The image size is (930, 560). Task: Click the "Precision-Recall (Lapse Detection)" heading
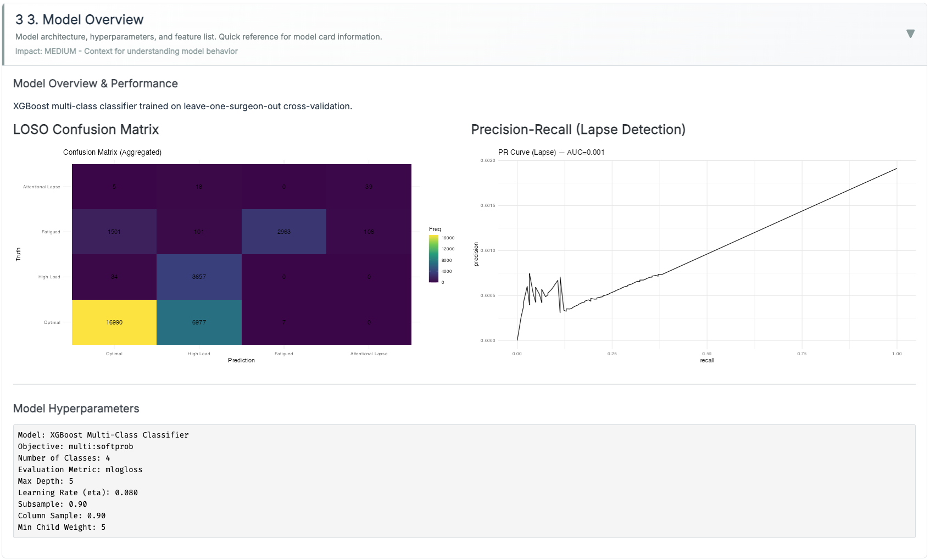(x=578, y=130)
